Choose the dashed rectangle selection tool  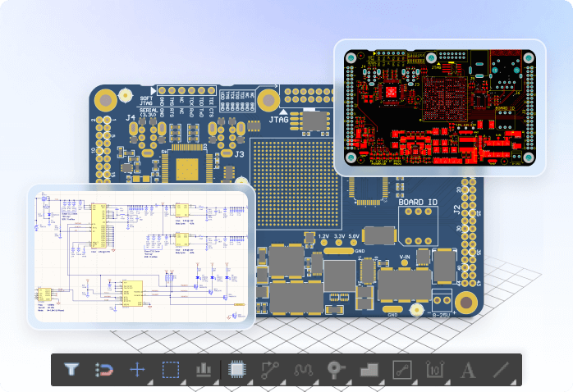point(170,369)
